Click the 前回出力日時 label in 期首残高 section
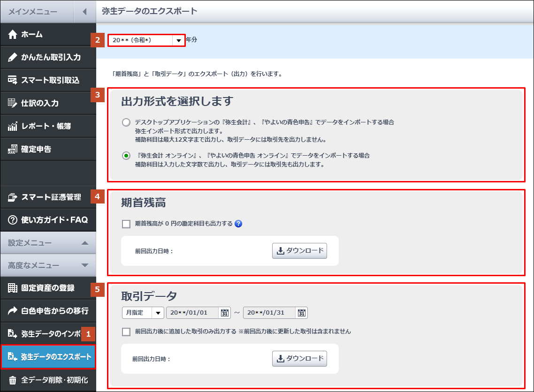 coord(154,251)
